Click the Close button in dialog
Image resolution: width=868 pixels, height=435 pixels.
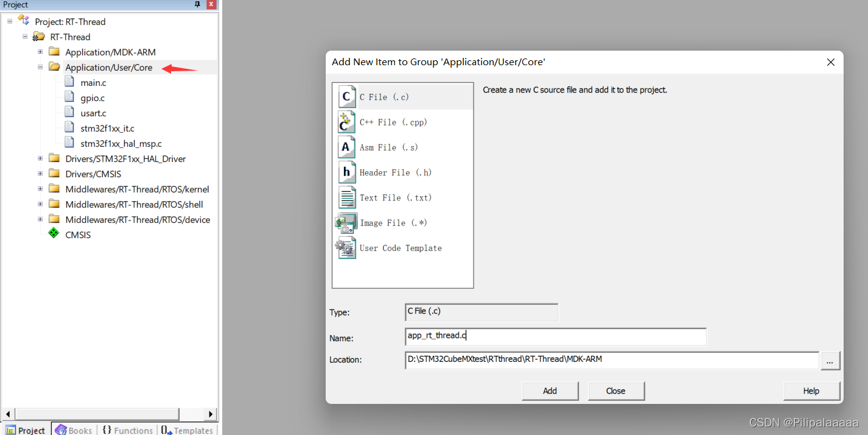coord(615,391)
